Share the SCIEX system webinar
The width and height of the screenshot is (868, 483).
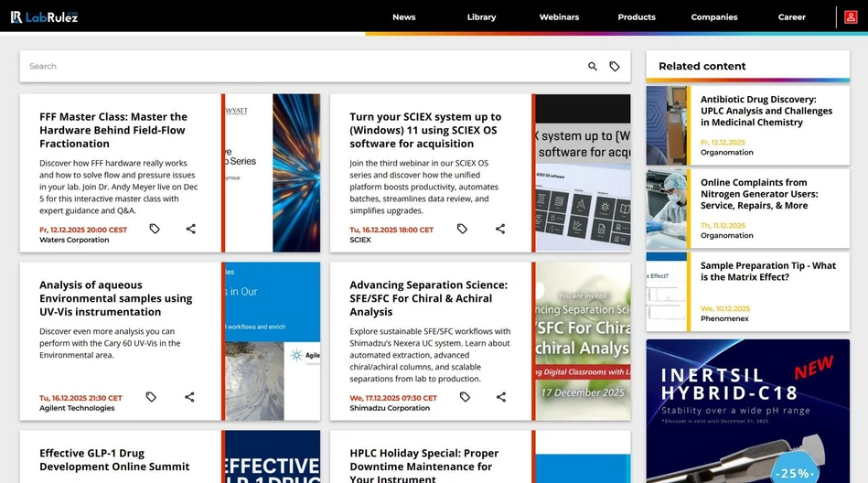500,229
